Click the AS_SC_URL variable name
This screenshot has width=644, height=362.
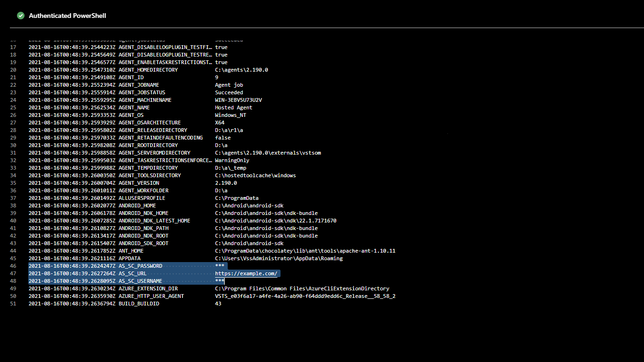coord(134,273)
